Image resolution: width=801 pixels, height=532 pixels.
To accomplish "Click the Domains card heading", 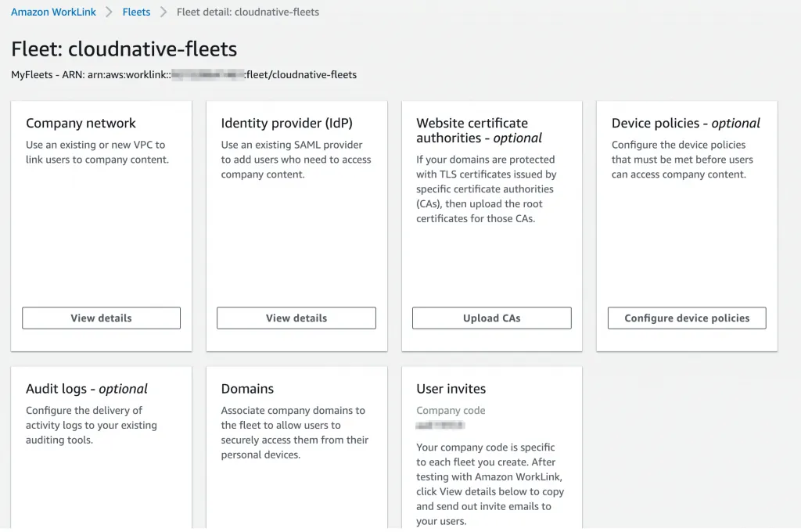I will (247, 389).
